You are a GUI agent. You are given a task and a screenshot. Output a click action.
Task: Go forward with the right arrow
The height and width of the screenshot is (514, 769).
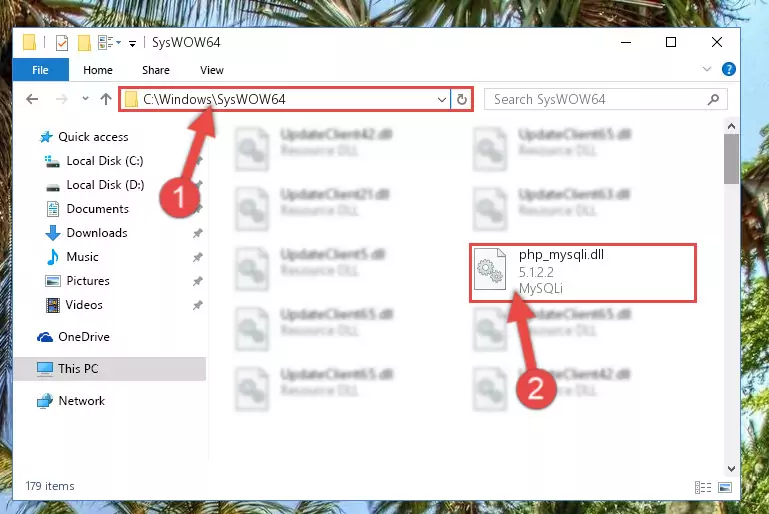[62, 99]
